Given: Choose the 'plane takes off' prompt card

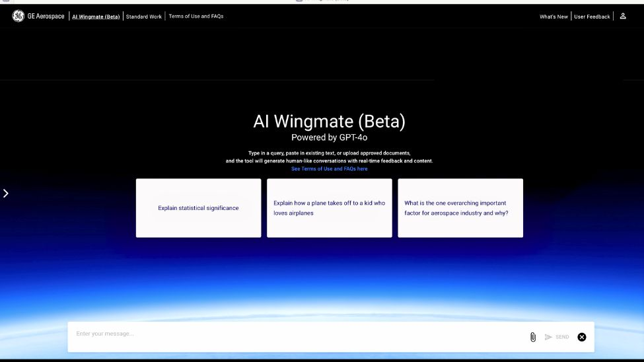Looking at the screenshot, I should point(329,208).
